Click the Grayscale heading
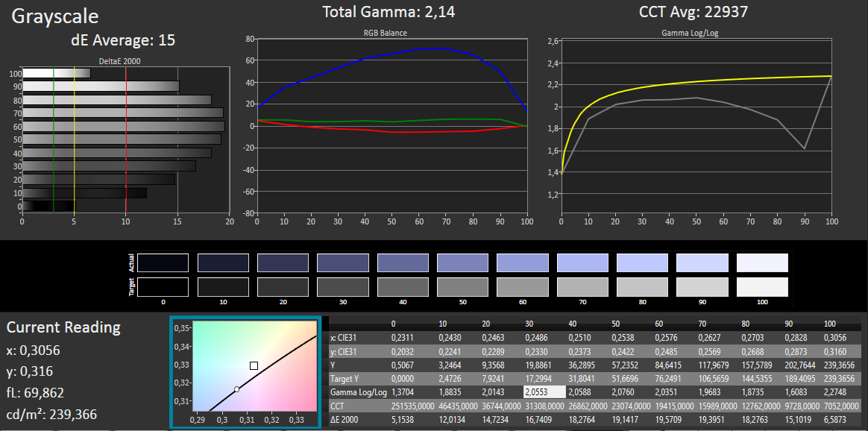 point(54,16)
